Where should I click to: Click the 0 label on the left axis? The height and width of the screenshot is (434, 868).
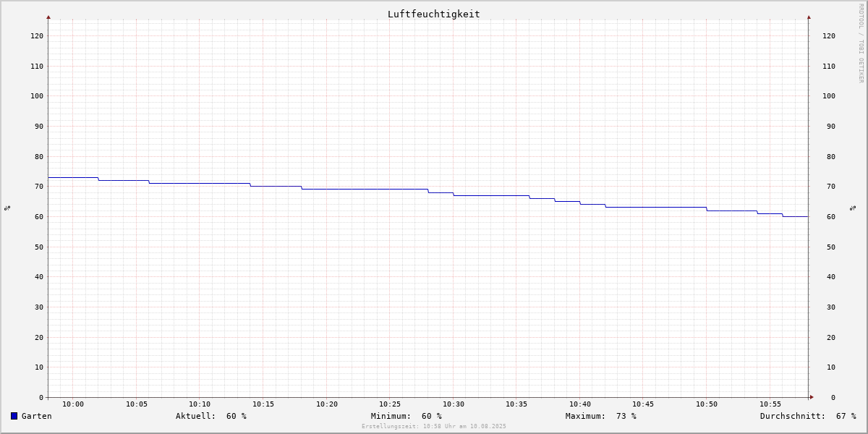41,398
